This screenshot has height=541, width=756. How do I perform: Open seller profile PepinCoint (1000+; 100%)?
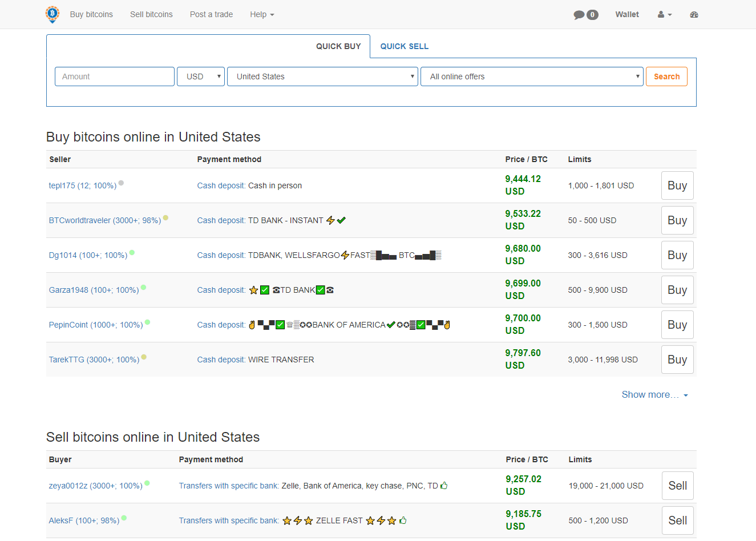[x=96, y=325]
